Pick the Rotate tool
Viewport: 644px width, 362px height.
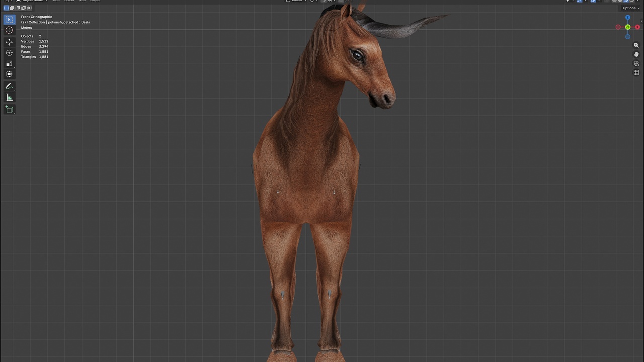9,53
